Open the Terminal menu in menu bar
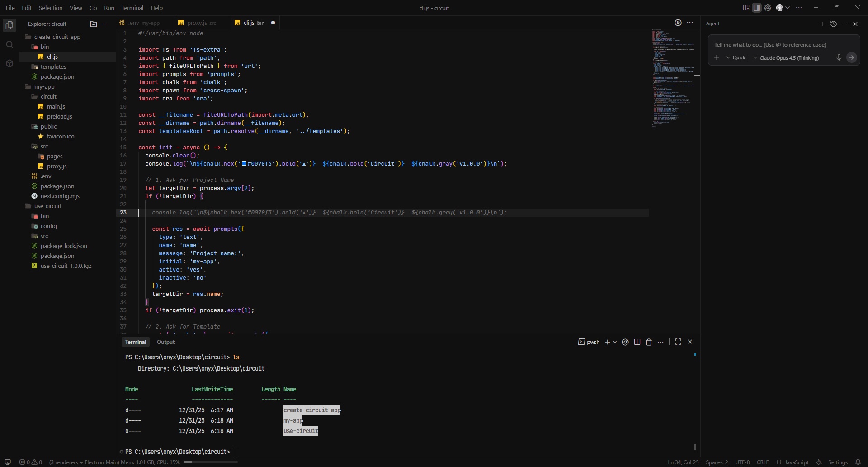Viewport: 868px width, 467px height. tap(132, 8)
